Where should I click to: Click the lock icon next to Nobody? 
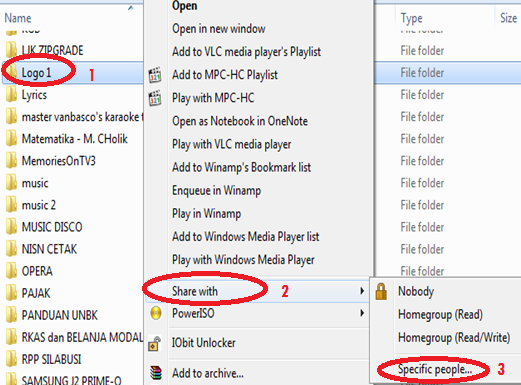(381, 292)
